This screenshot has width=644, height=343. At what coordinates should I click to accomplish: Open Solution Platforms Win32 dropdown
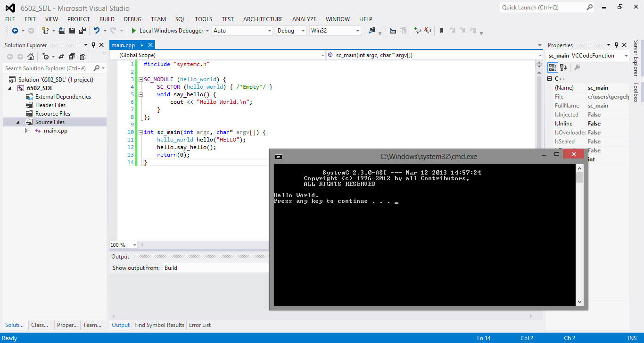pyautogui.click(x=358, y=31)
